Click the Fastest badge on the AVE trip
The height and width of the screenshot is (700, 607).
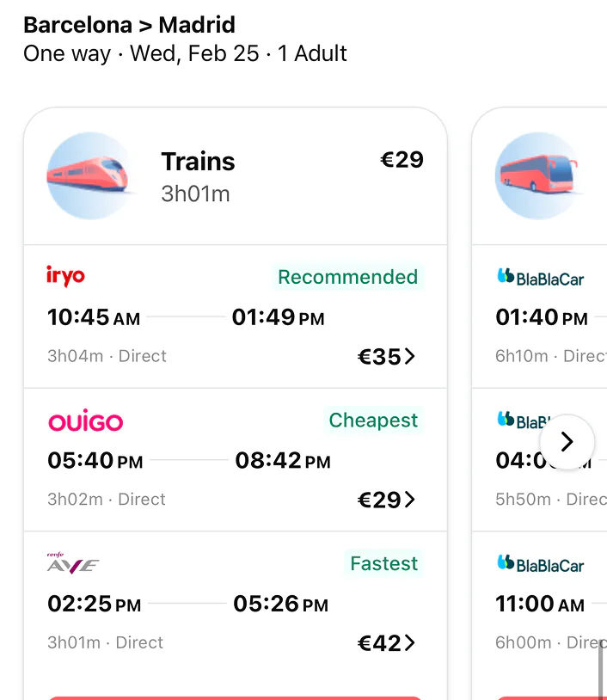pos(383,563)
